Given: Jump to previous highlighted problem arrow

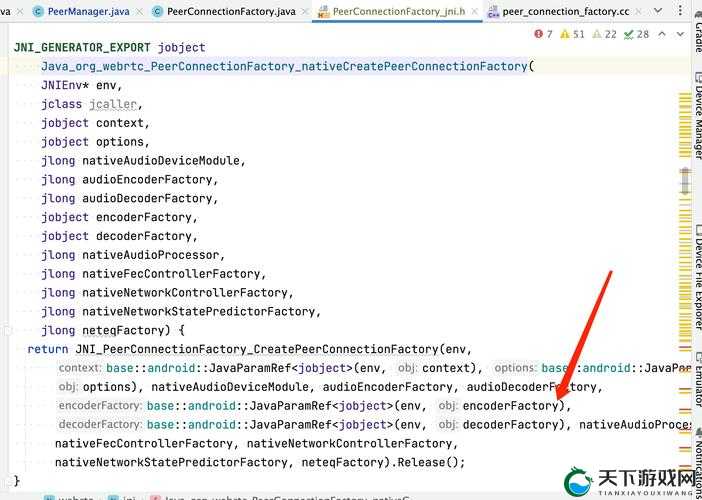Looking at the screenshot, I should pyautogui.click(x=662, y=34).
